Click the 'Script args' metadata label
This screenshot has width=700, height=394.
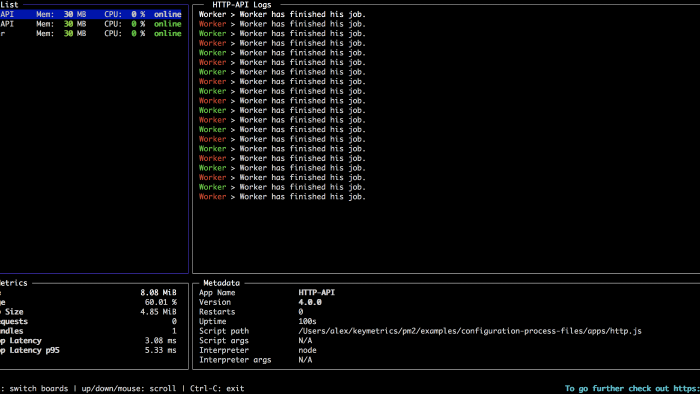(x=224, y=340)
